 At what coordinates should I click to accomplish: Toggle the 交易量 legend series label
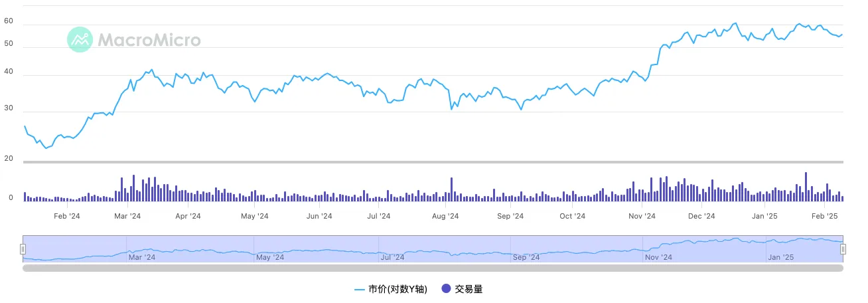(x=469, y=289)
